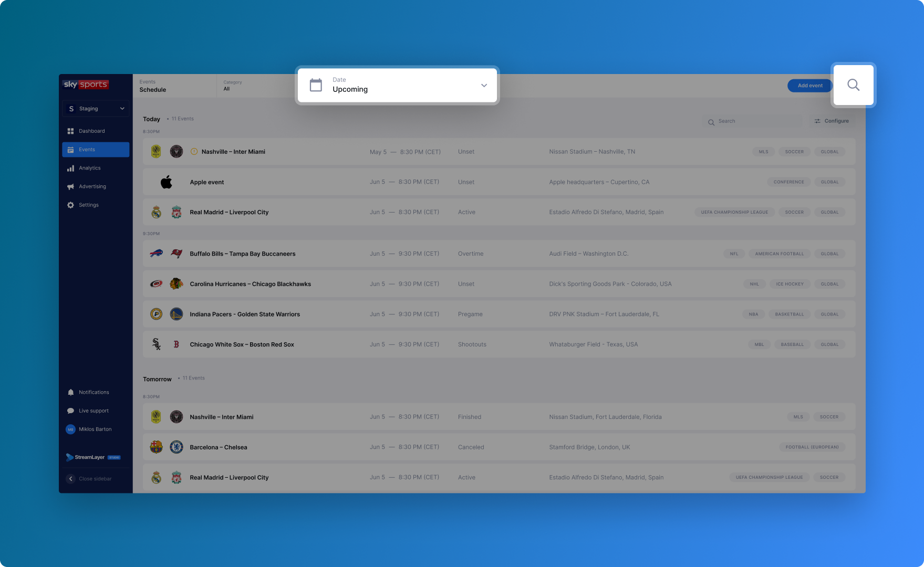Click Close sidebar label

95,479
